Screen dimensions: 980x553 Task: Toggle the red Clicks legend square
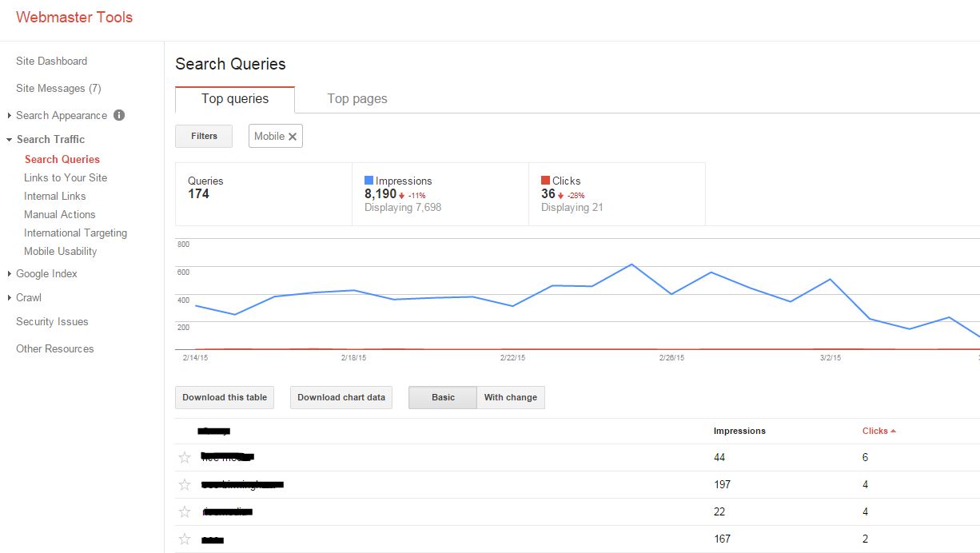545,181
